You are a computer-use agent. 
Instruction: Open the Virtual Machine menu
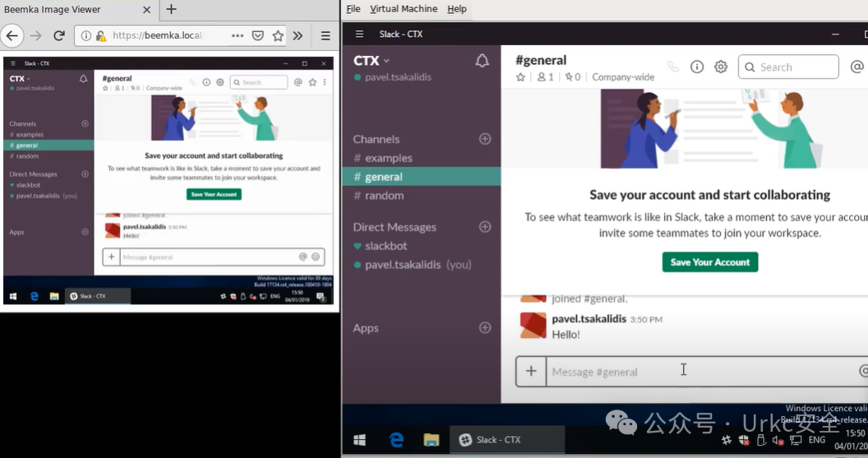coord(404,9)
